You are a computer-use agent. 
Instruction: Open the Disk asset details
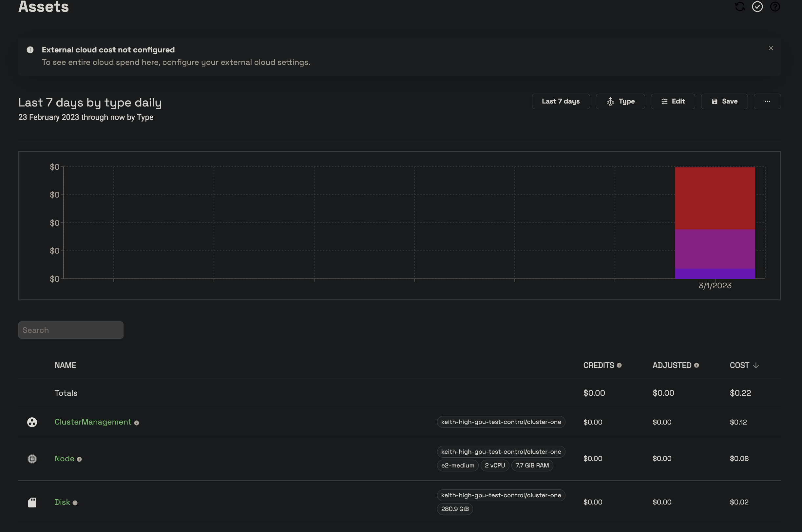click(x=62, y=502)
